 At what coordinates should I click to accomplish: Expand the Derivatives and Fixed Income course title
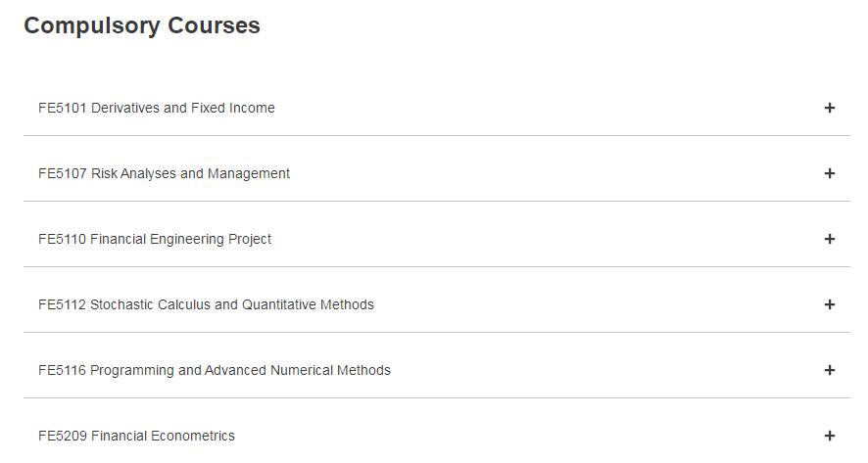[x=183, y=108]
